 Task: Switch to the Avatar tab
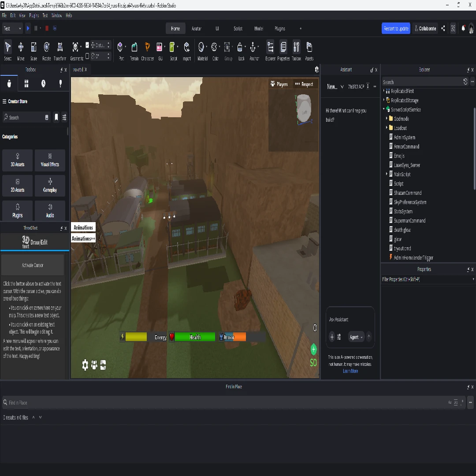[197, 29]
